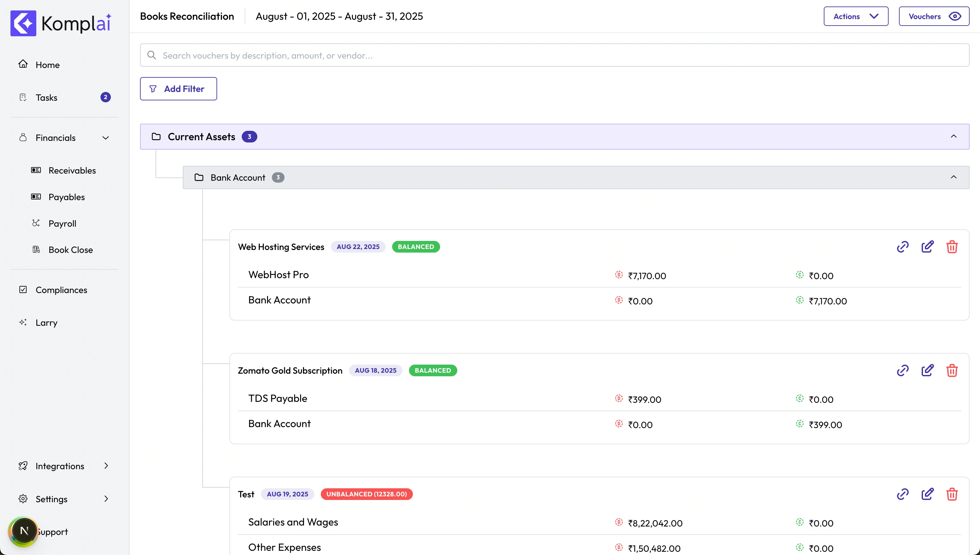
Task: Open the Actions dropdown
Action: click(856, 17)
